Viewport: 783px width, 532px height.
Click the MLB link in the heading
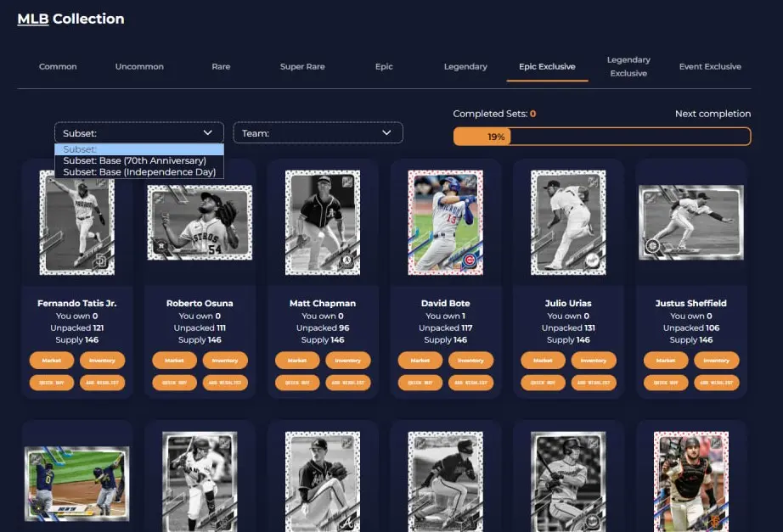click(x=33, y=19)
